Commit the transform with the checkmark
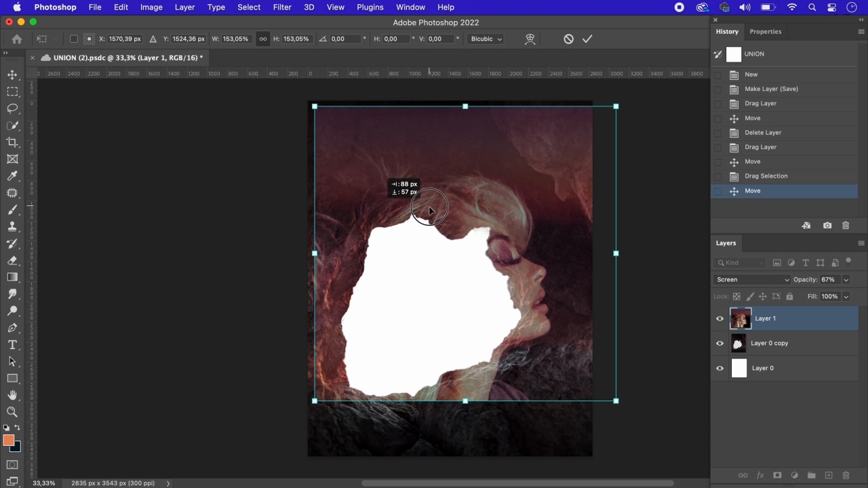Viewport: 868px width, 488px height. pos(587,39)
